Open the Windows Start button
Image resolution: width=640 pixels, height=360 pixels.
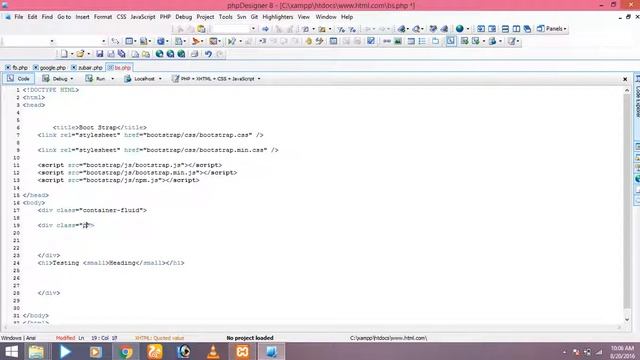[x=11, y=351]
